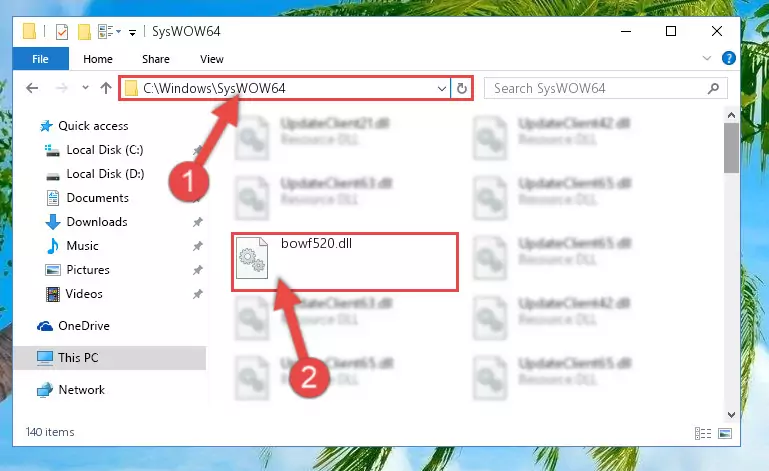Expand the address bar history dropdown

coord(441,89)
